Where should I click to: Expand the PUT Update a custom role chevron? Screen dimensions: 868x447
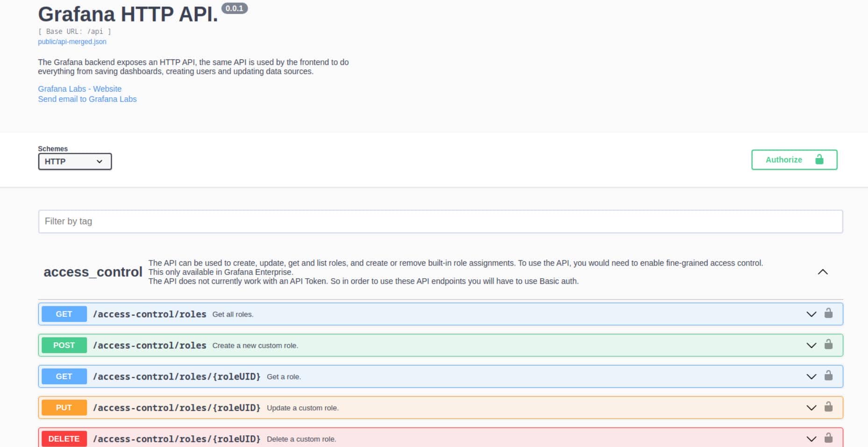[x=811, y=408]
